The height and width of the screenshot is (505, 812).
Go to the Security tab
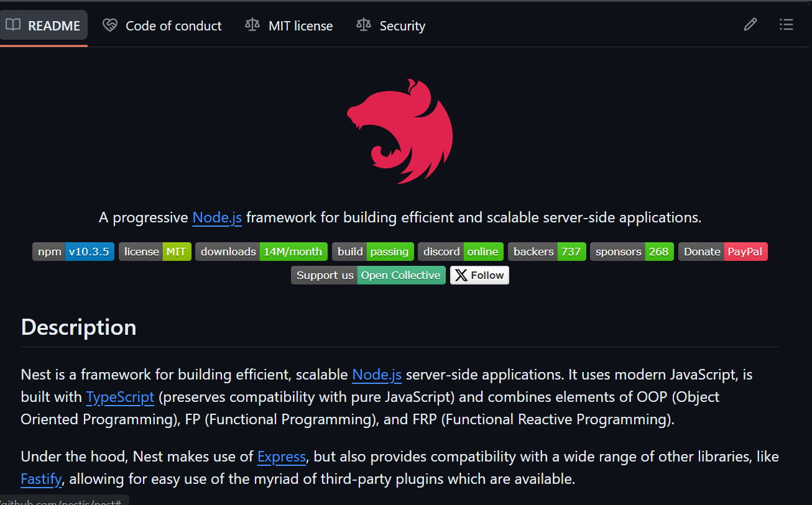tap(390, 25)
